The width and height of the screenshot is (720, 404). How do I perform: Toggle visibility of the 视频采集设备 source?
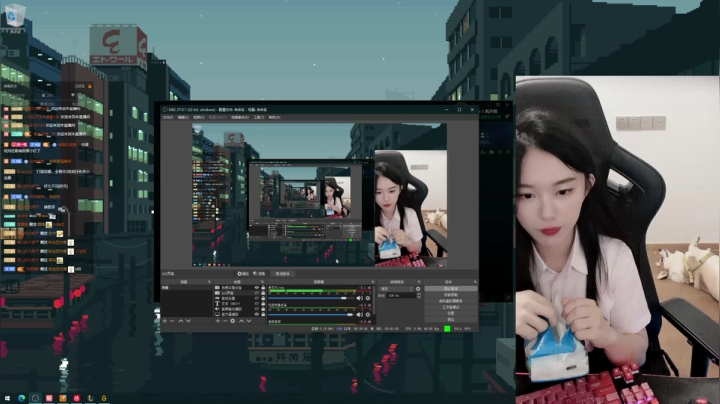(257, 287)
